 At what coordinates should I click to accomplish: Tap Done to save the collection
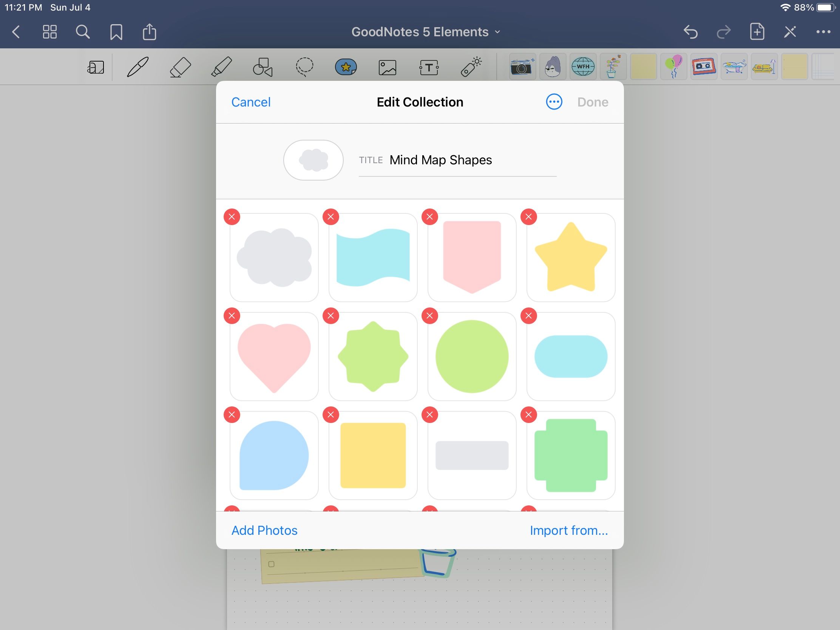click(x=592, y=102)
